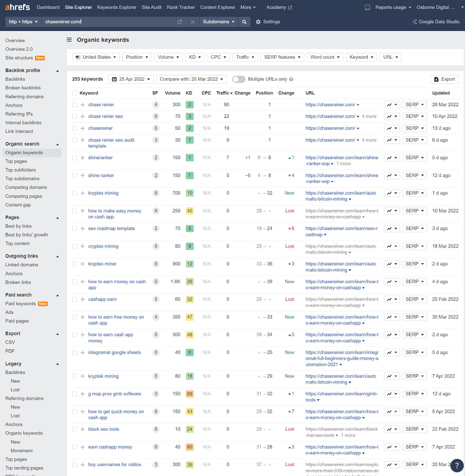Viewport: 465px width, 476px height.
Task: Click the Ahrefs logo
Action: coord(18,7)
